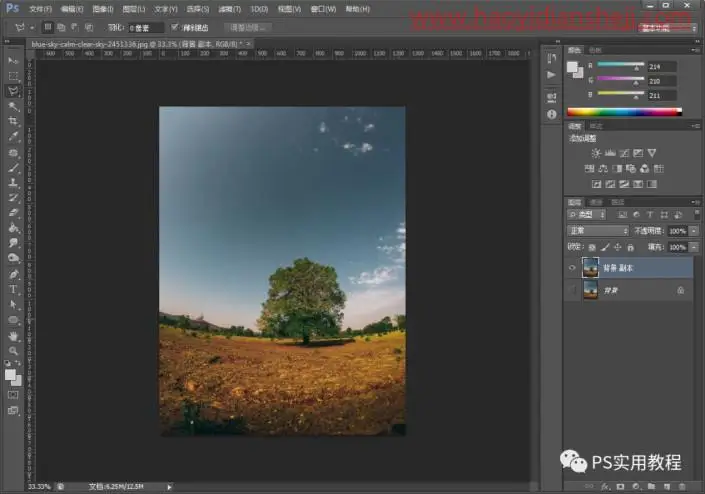The width and height of the screenshot is (705, 494).
Task: Open the 编辑(E) menu
Action: 72,9
